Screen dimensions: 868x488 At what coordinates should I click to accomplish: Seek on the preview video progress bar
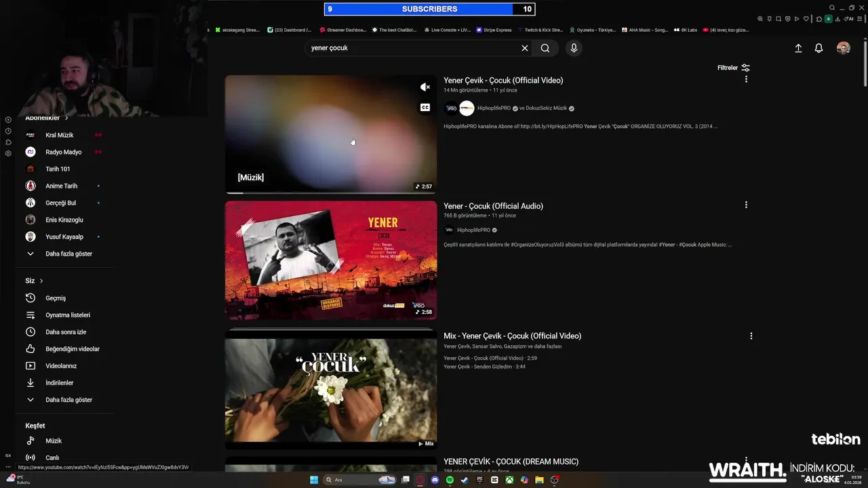point(331,193)
